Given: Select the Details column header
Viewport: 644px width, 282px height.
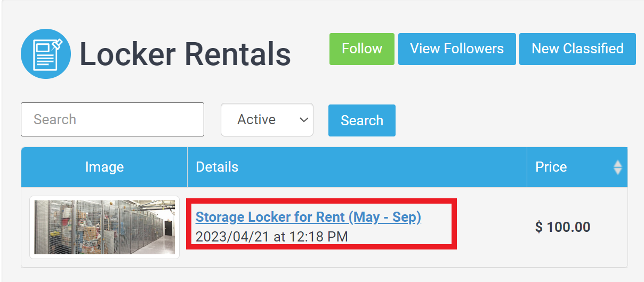Looking at the screenshot, I should click(x=357, y=167).
